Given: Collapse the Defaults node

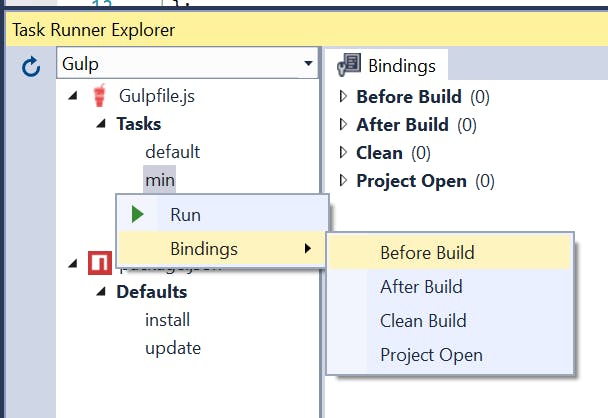Looking at the screenshot, I should tap(101, 291).
